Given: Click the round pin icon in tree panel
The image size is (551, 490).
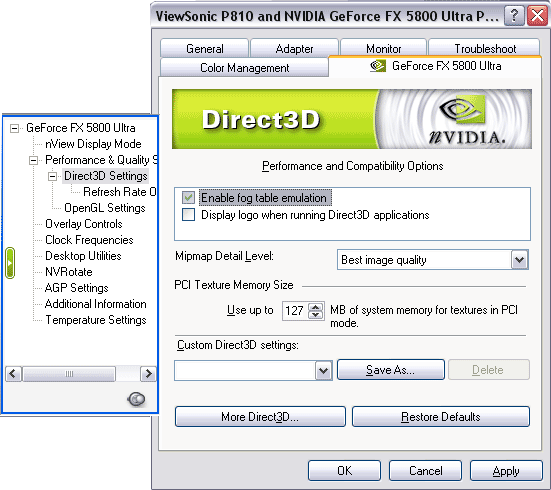Looking at the screenshot, I should 136,399.
